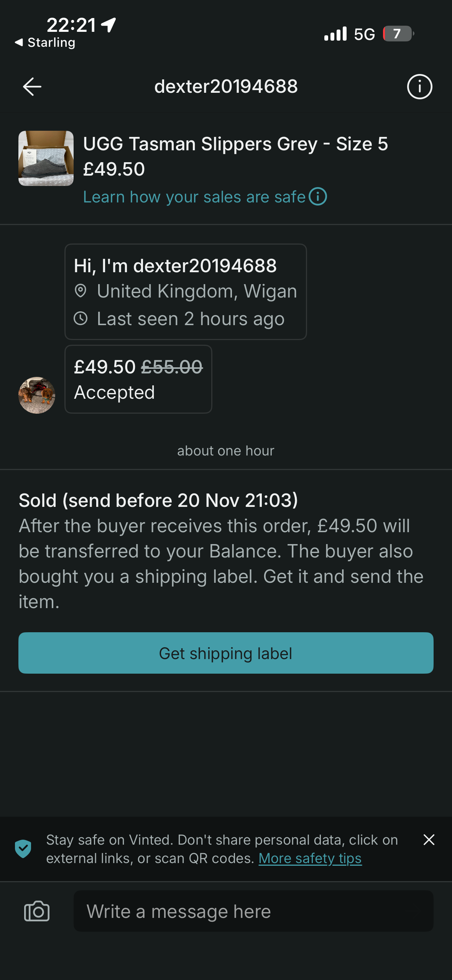
Task: Open Learn how your sales are safe
Action: pyautogui.click(x=194, y=197)
